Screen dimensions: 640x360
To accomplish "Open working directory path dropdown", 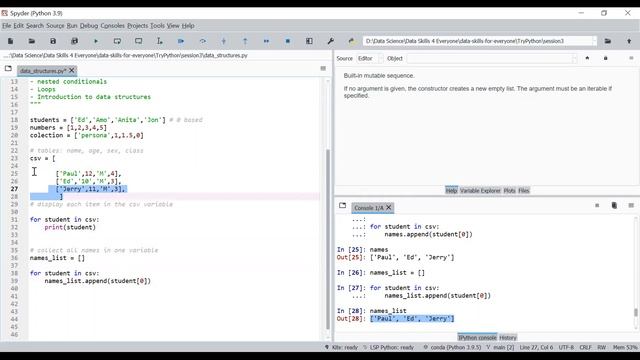I will [594, 41].
